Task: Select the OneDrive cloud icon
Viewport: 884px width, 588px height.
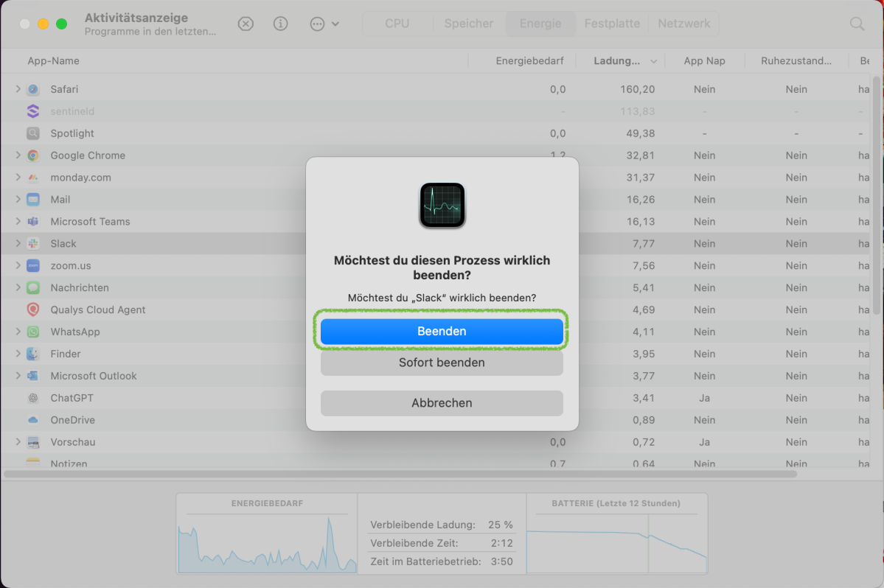Action: [x=33, y=420]
